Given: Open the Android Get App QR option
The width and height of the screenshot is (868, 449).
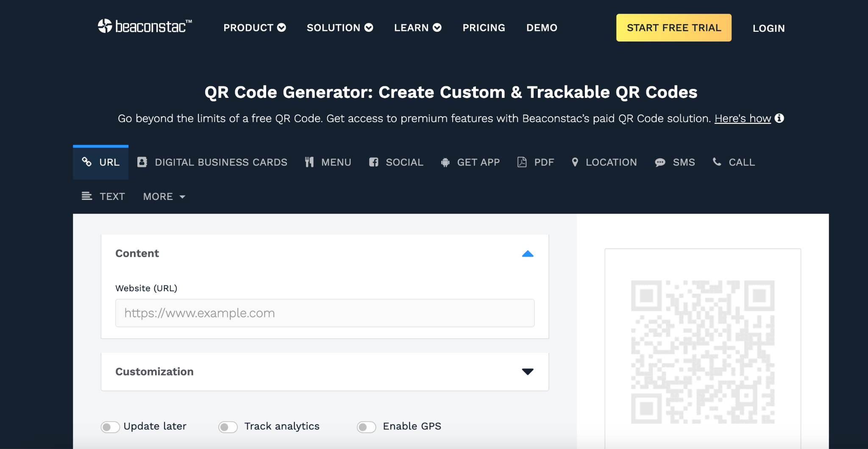Looking at the screenshot, I should (x=445, y=162).
